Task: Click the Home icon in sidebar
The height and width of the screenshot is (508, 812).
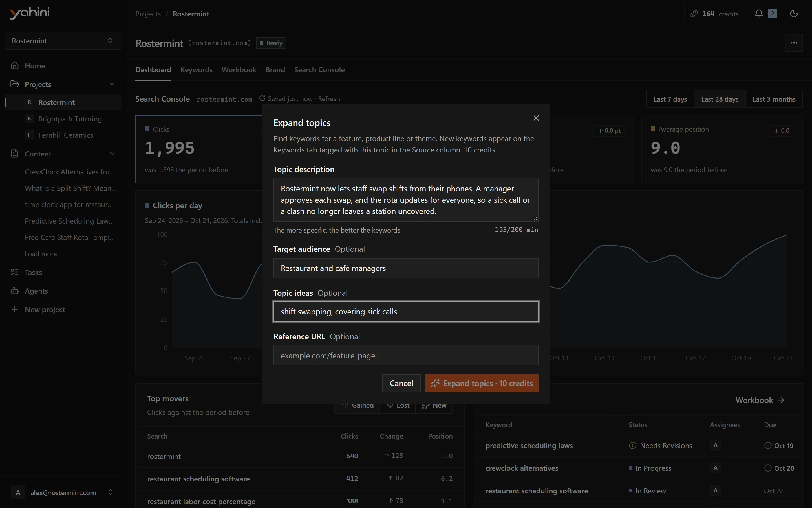Action: [x=14, y=65]
